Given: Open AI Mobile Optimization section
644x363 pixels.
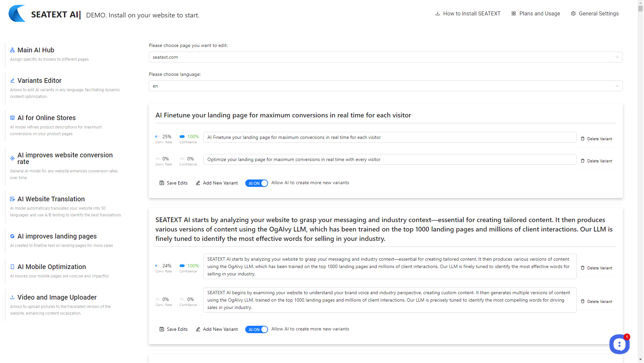Looking at the screenshot, I should click(x=52, y=267).
